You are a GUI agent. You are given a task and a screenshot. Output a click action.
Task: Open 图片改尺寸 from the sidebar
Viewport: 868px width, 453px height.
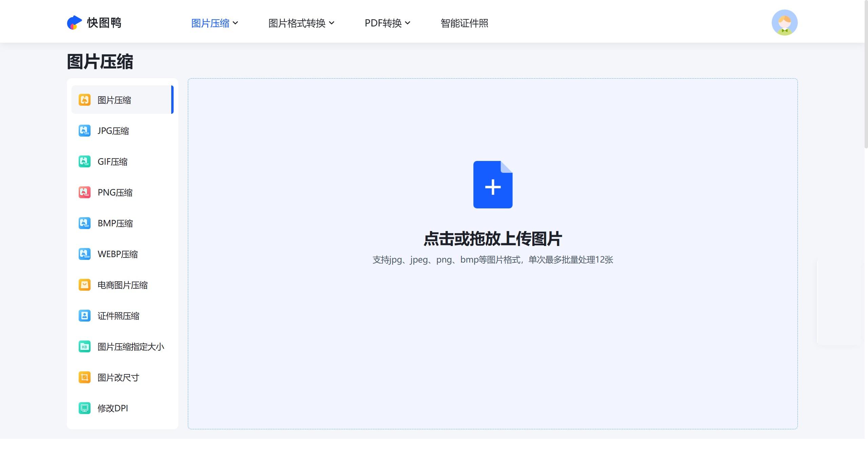coord(122,377)
